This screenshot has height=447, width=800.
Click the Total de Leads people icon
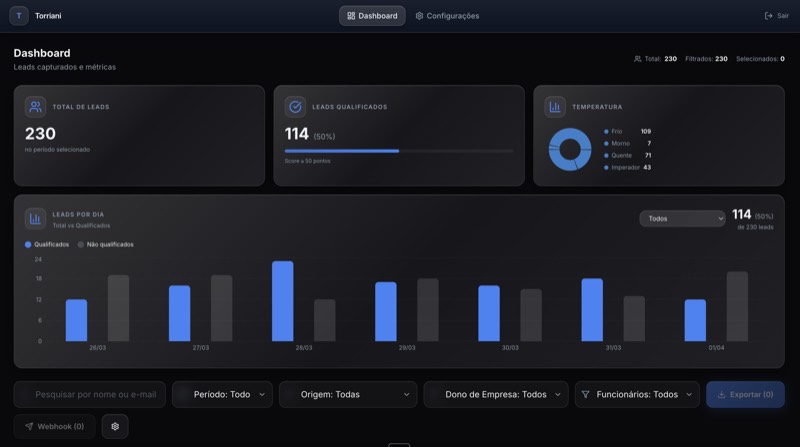(x=35, y=107)
